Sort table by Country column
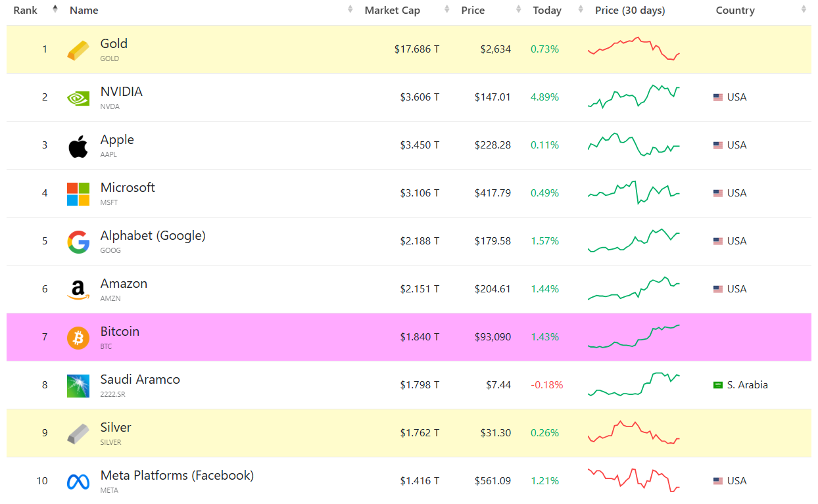Screen dimensions: 818x504 [735, 11]
